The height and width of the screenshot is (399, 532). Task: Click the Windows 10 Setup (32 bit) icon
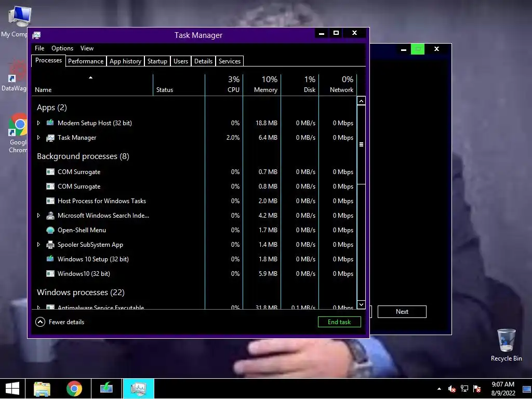click(x=50, y=259)
